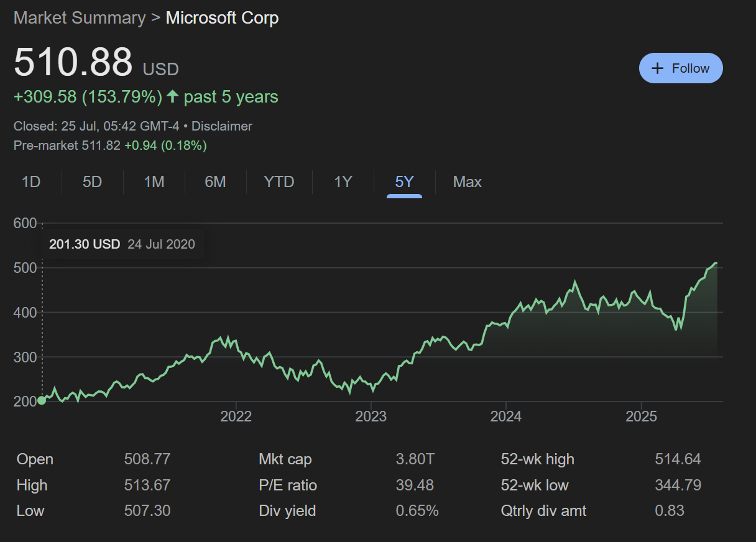Click the 510.88 current price

click(73, 62)
